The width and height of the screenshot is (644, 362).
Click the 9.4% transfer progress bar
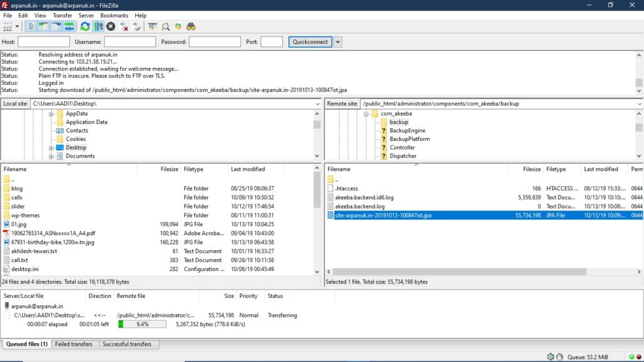(142, 324)
